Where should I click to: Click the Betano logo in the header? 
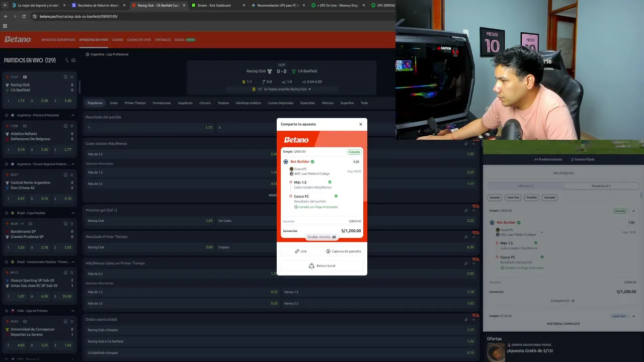18,40
